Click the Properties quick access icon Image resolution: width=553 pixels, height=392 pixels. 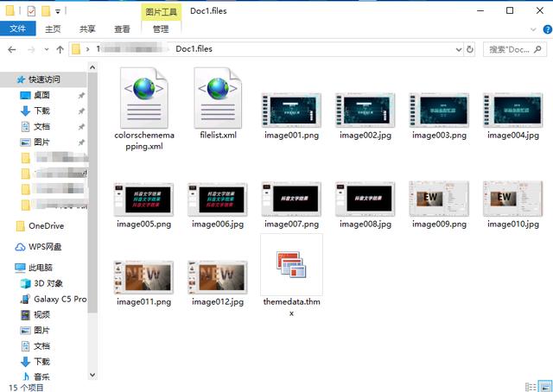tap(31, 11)
